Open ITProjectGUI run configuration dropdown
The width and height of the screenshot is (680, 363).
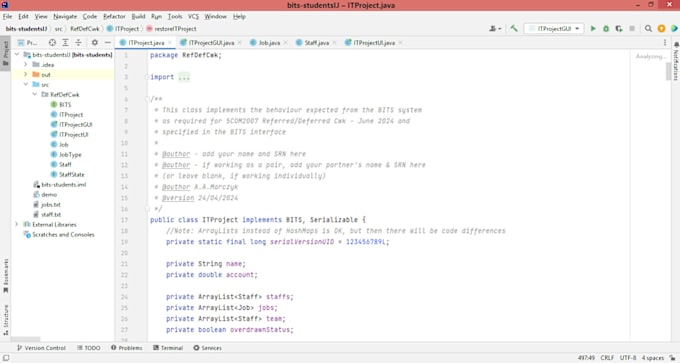tap(554, 29)
